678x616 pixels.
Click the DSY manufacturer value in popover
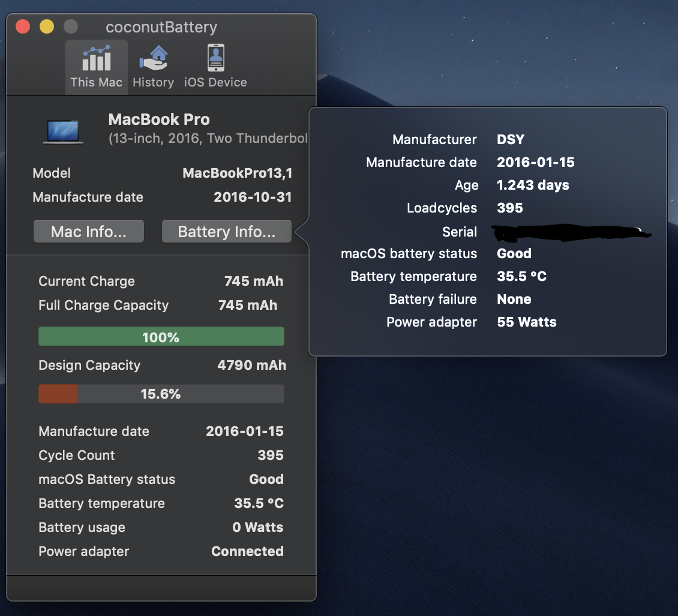[x=511, y=139]
